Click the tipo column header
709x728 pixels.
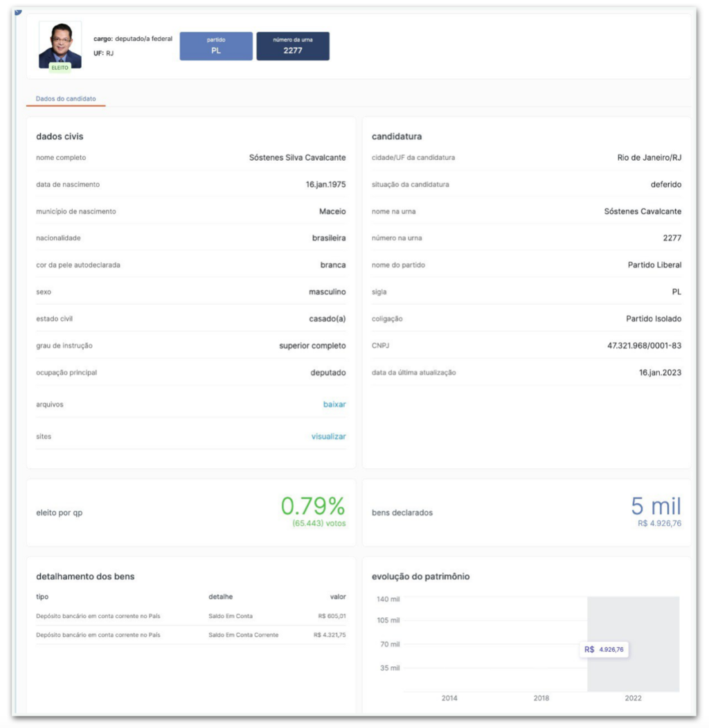(x=42, y=596)
